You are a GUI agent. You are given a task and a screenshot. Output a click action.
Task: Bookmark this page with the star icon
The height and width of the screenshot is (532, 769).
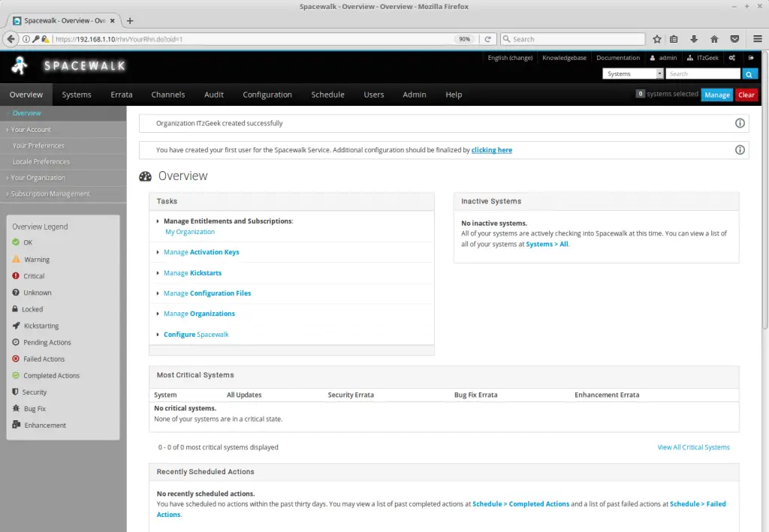(x=656, y=39)
